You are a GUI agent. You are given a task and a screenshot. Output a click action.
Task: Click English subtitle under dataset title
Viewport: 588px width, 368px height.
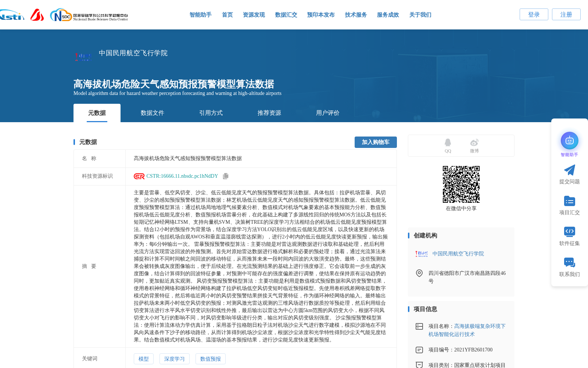[x=178, y=93]
